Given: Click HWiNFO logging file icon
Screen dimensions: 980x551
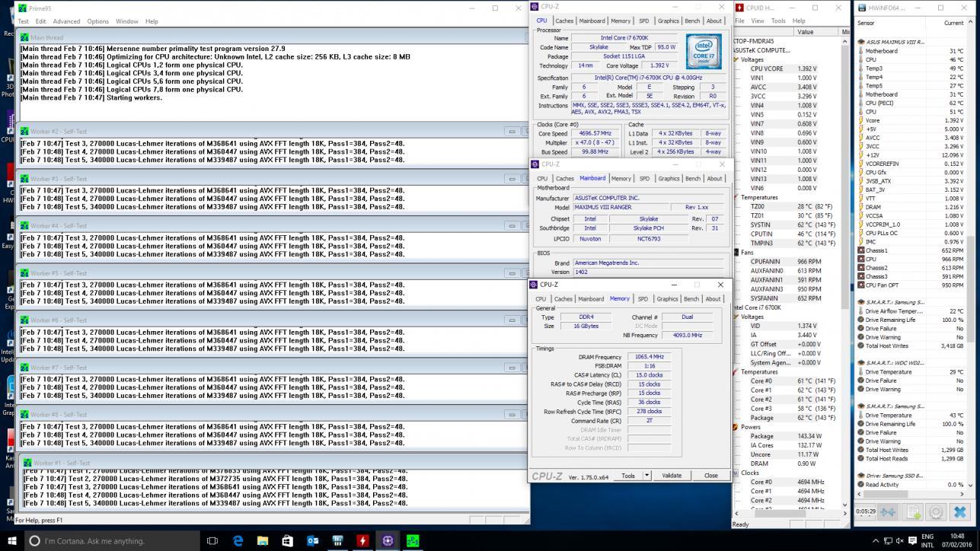Looking at the screenshot, I should (x=914, y=512).
